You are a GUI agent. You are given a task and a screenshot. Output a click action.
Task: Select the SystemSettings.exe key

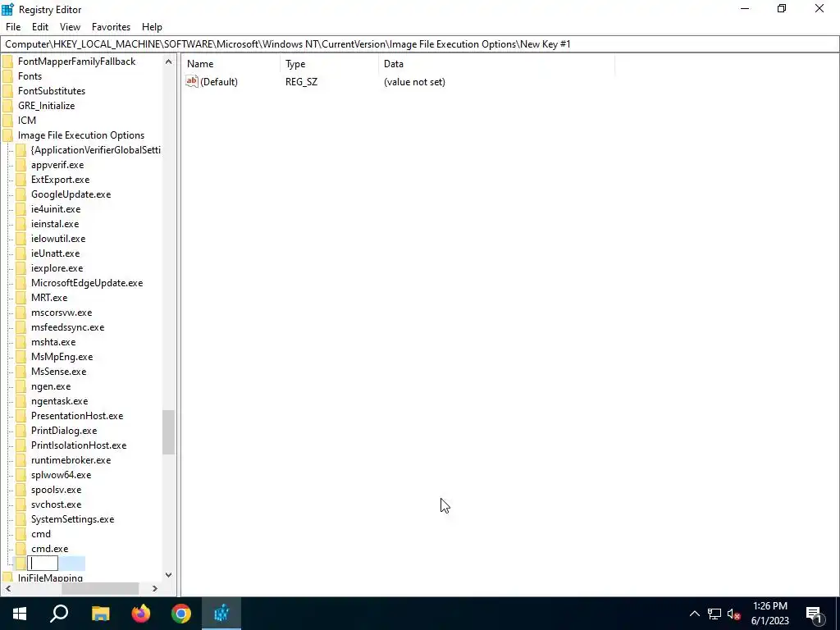click(72, 519)
